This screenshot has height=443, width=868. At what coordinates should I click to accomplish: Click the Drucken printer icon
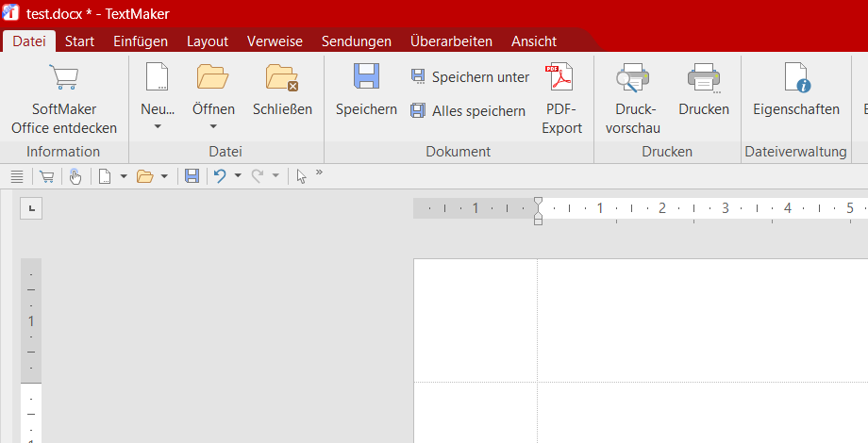[704, 78]
